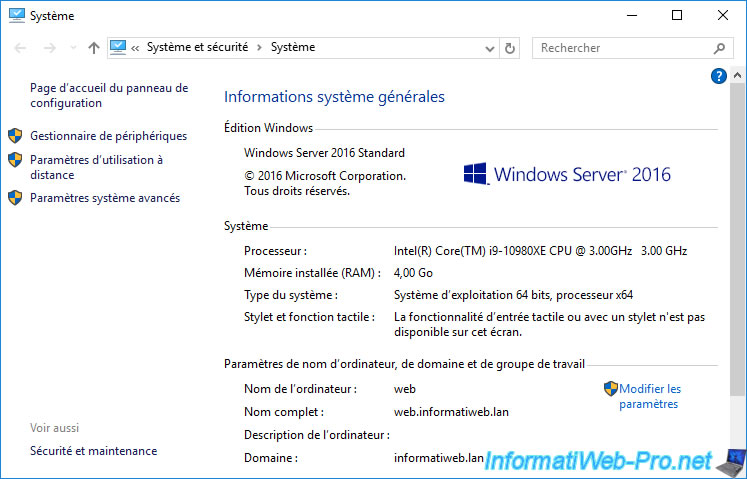This screenshot has height=479, width=747.
Task: Click the Stylet et fonction tactile label
Action: 309,317
